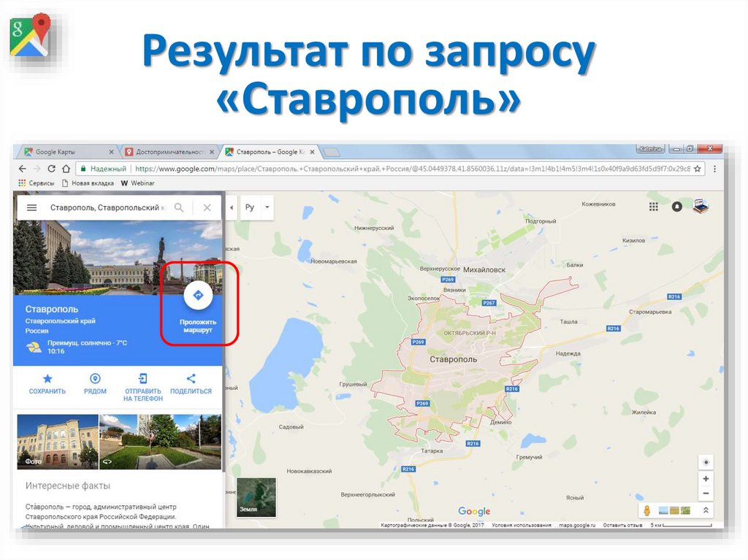This screenshot has height=560, width=748.
Task: Go back in browser
Action: click(23, 169)
